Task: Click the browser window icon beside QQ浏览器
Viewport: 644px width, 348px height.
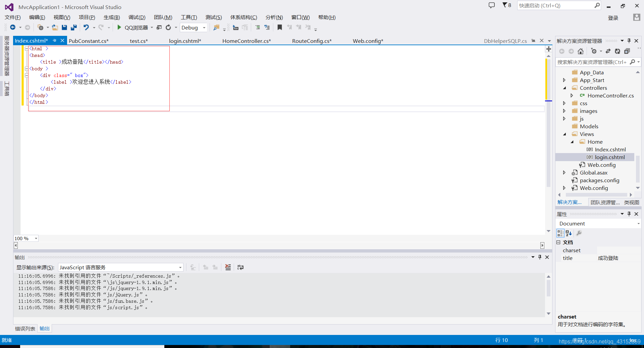Action: 159,27
